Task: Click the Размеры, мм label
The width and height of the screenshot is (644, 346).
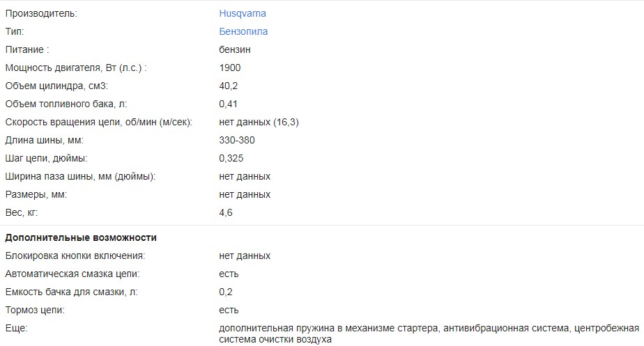Action: click(36, 194)
